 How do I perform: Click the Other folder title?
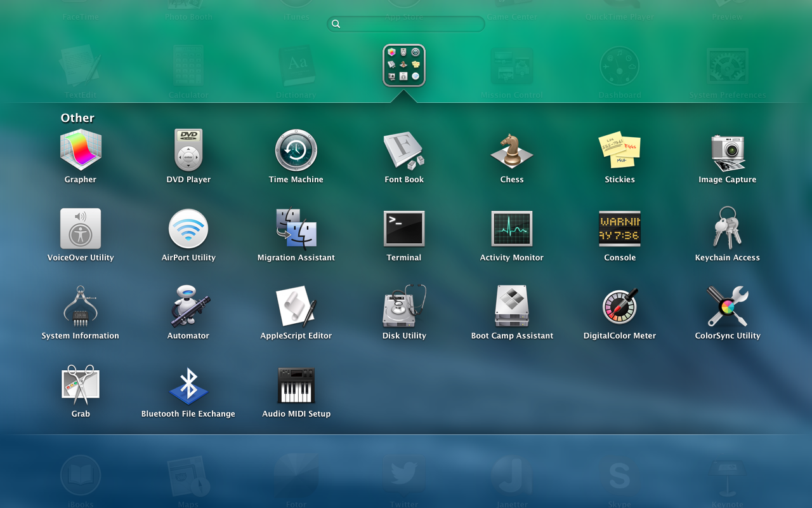coord(77,118)
